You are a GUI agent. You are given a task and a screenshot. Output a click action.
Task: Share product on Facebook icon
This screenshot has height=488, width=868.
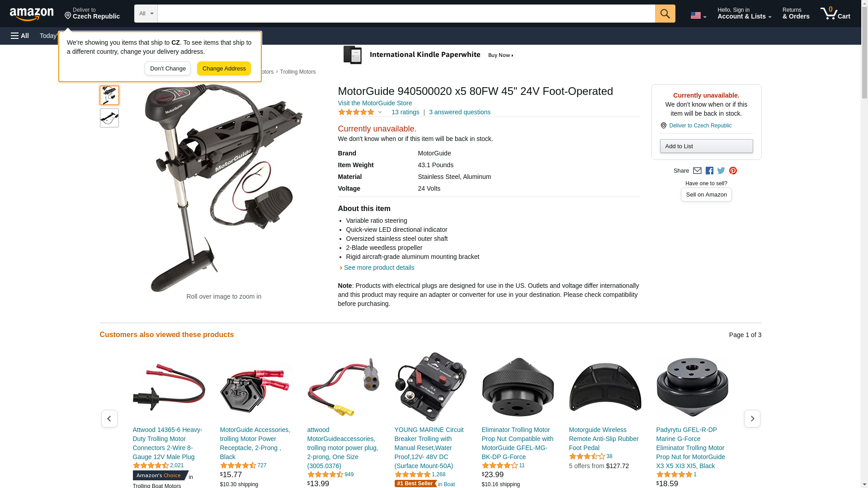[709, 171]
